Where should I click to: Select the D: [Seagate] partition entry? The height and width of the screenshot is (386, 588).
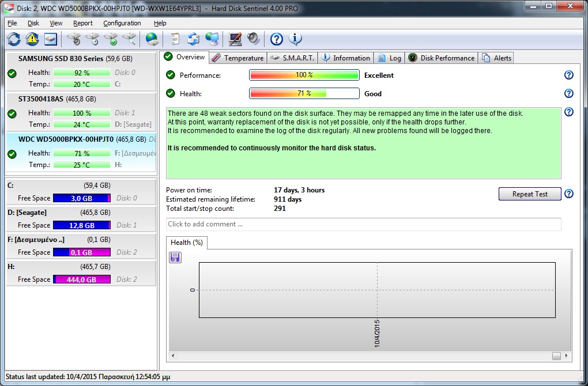(81, 219)
